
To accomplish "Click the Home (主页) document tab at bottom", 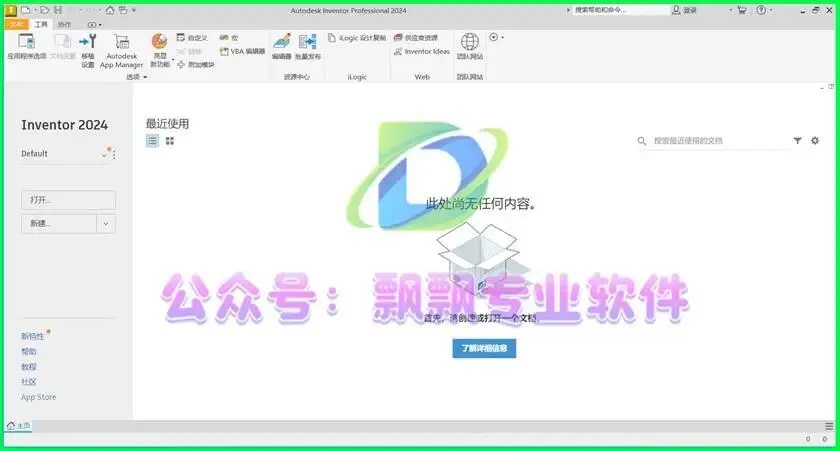I will (x=19, y=426).
